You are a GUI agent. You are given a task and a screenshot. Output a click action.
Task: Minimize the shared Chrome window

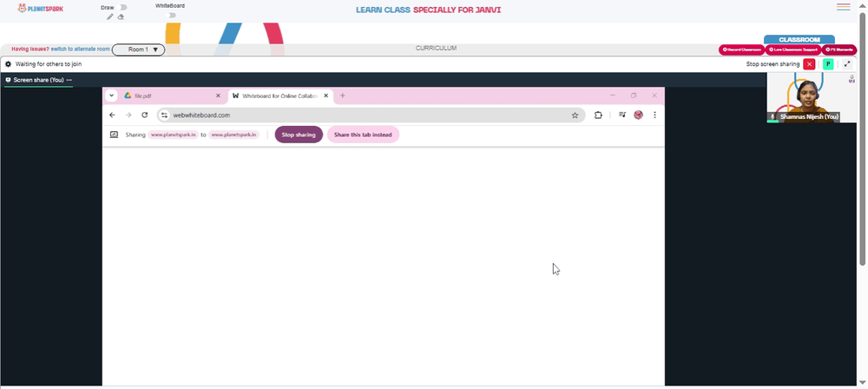coord(613,96)
